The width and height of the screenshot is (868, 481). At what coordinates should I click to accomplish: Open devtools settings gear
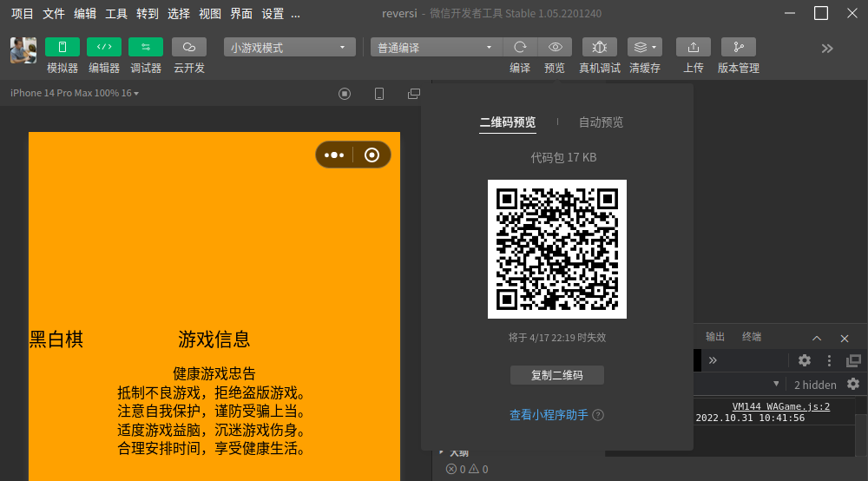(x=805, y=361)
